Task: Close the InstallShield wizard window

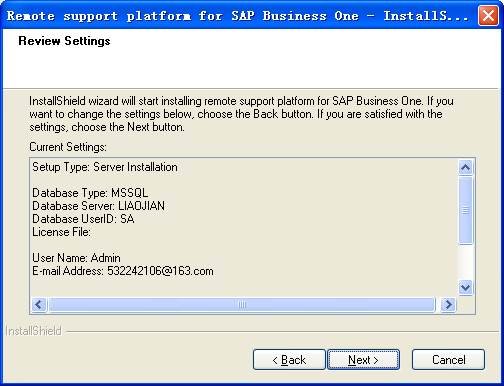Action: pos(488,16)
